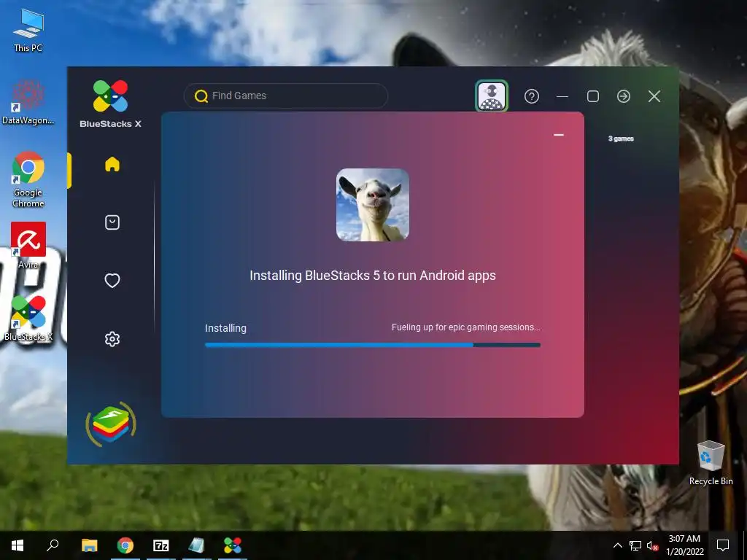Open the Windows Start menu

[x=18, y=545]
